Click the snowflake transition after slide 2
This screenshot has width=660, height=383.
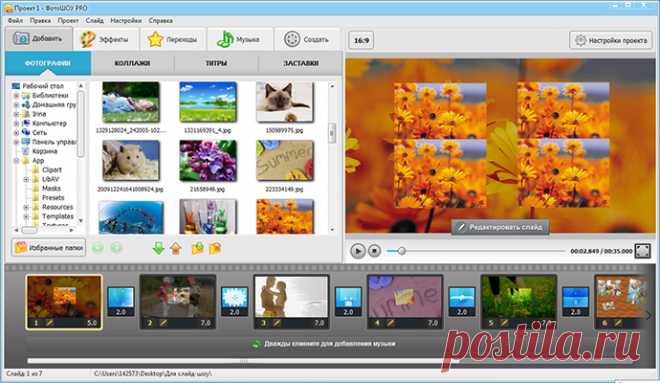point(234,301)
